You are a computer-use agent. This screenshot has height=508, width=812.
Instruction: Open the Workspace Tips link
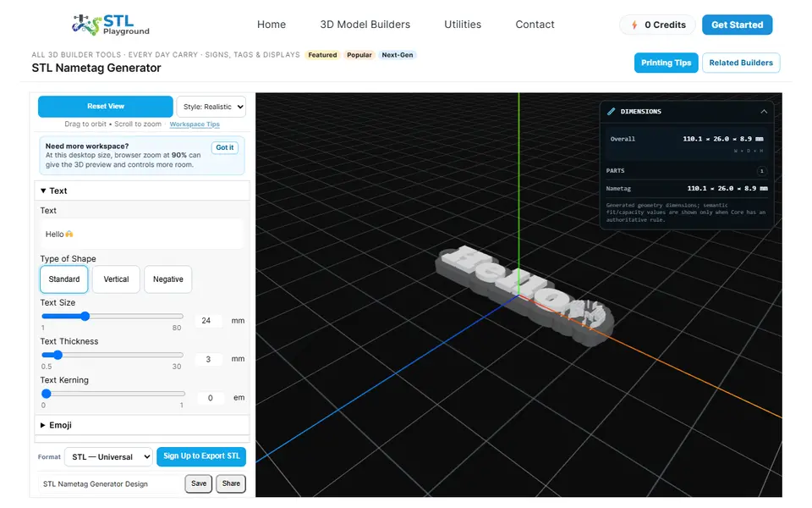[195, 124]
